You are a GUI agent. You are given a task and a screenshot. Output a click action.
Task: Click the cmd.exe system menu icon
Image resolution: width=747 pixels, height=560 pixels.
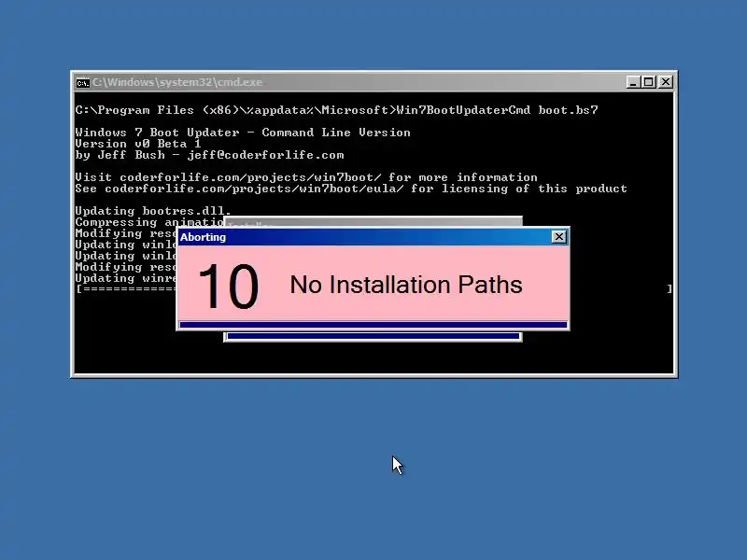82,83
